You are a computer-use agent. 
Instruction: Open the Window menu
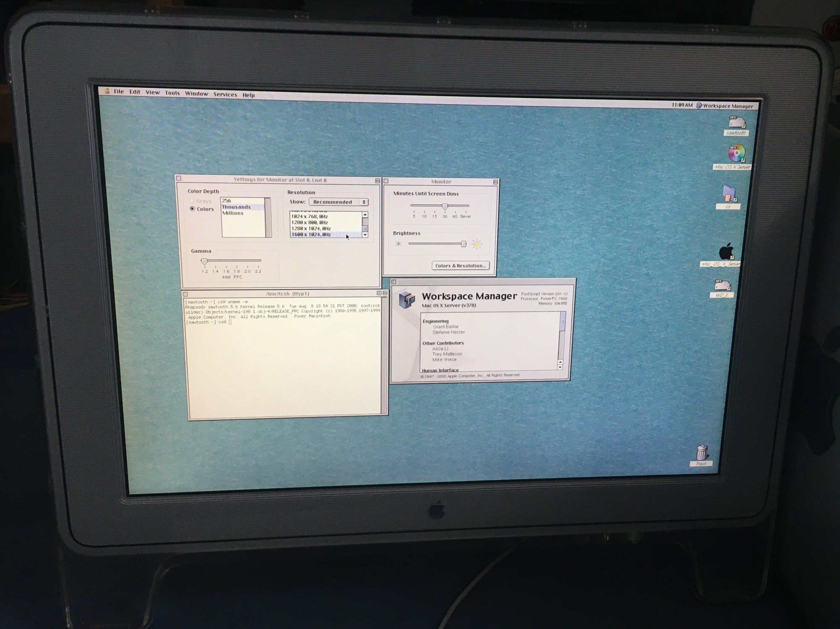tap(197, 93)
